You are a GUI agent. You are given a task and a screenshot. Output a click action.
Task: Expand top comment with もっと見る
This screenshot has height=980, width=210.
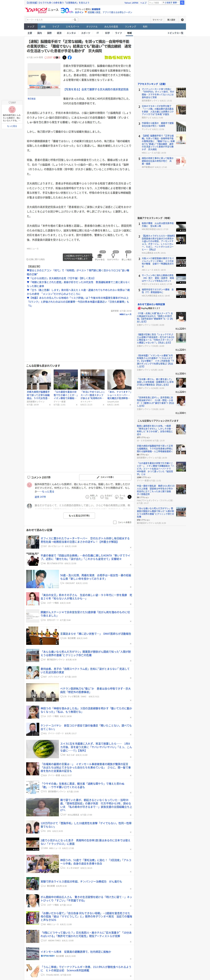(48, 491)
